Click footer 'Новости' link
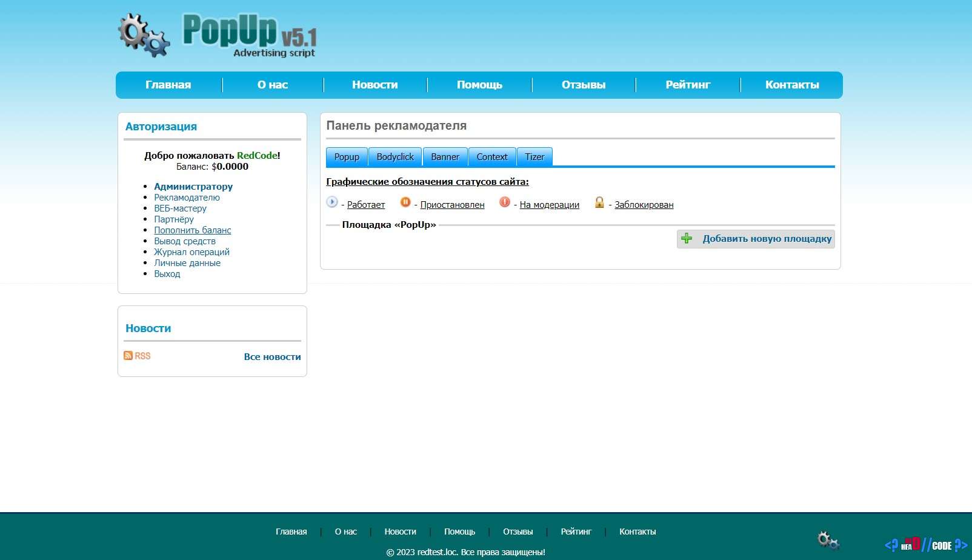The image size is (972, 560). (400, 532)
